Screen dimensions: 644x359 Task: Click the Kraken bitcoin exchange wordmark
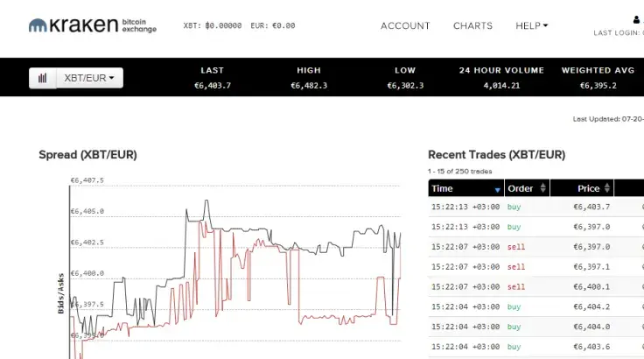tap(103, 25)
